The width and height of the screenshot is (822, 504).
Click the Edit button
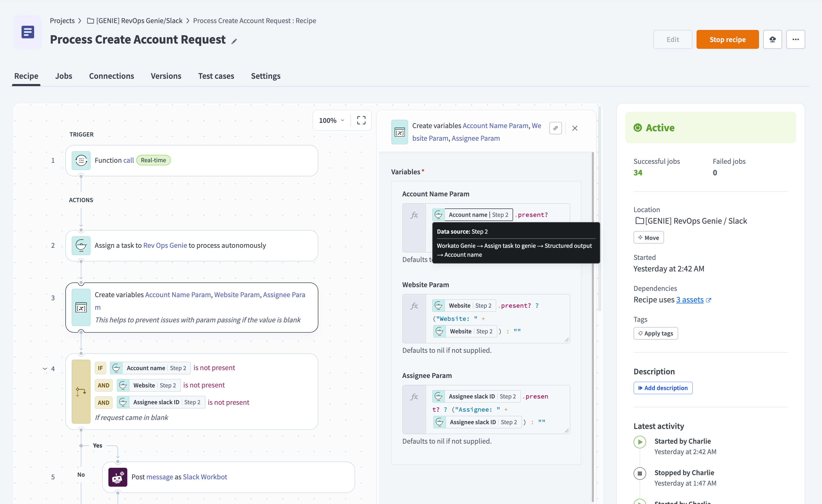[673, 39]
